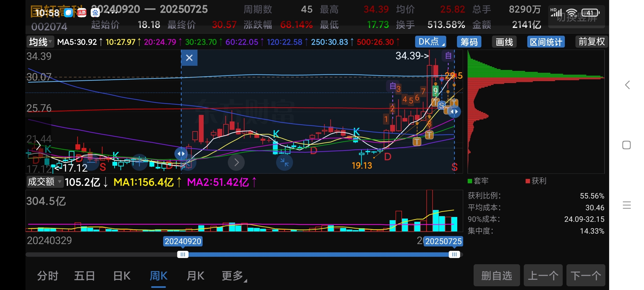Tap the 20250725 end date label
Image resolution: width=644 pixels, height=290 pixels.
(x=444, y=241)
